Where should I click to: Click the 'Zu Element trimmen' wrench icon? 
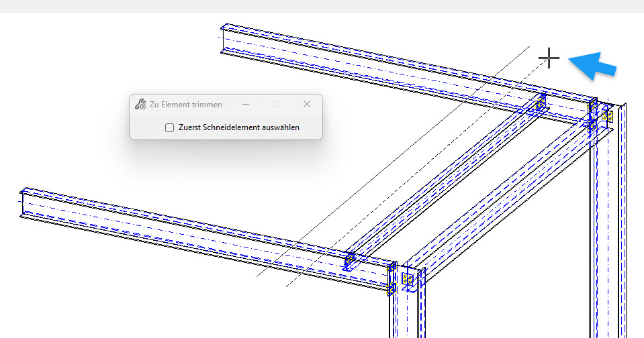140,105
